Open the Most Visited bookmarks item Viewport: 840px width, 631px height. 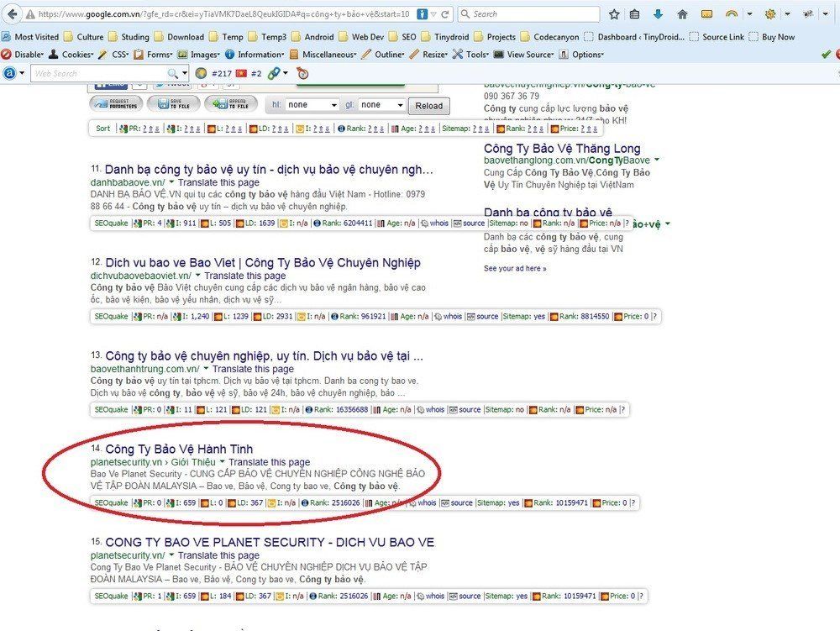(30, 37)
